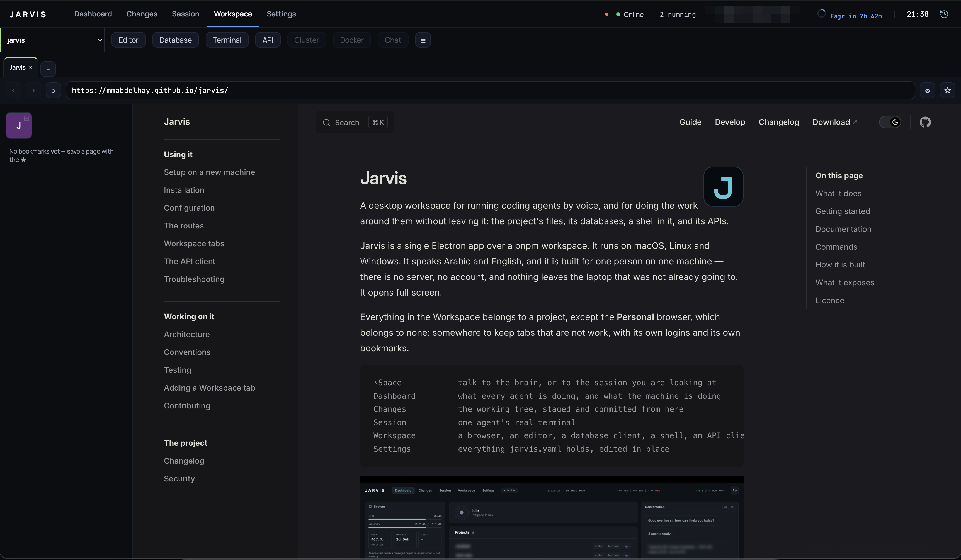961x560 pixels.
Task: Open the Architecture sidebar page
Action: [x=187, y=334]
